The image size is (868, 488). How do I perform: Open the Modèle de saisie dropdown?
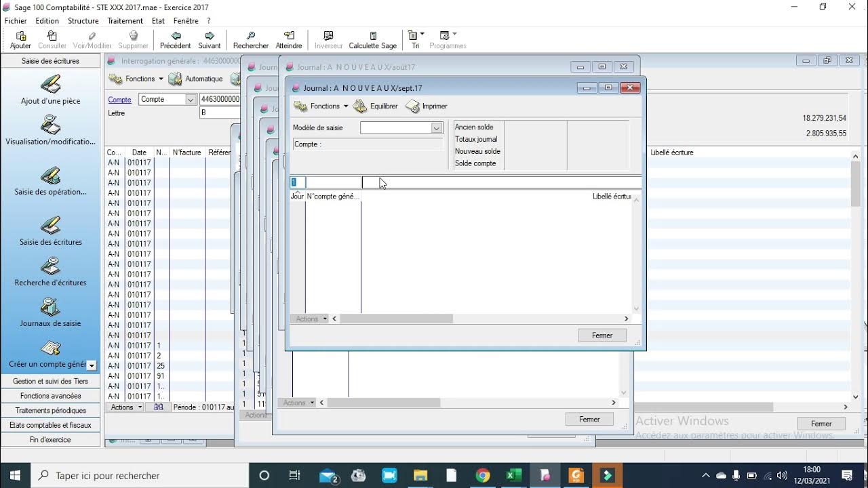[437, 128]
